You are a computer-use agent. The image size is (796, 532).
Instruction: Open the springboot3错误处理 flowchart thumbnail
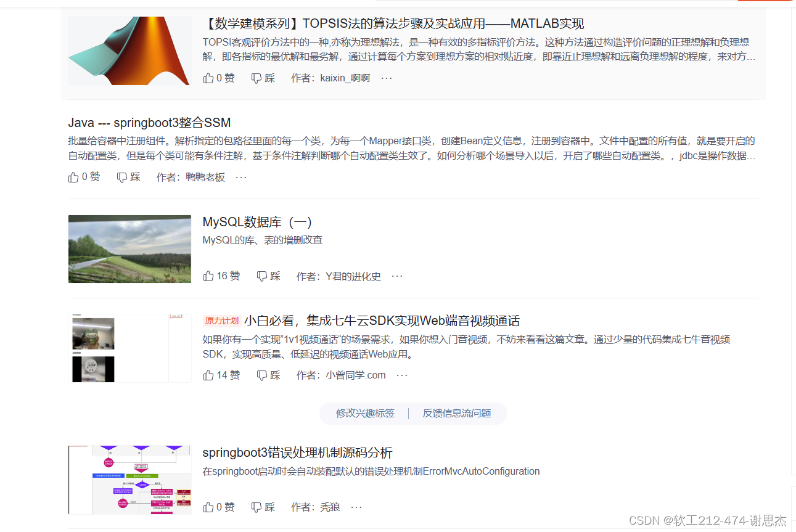pos(129,480)
